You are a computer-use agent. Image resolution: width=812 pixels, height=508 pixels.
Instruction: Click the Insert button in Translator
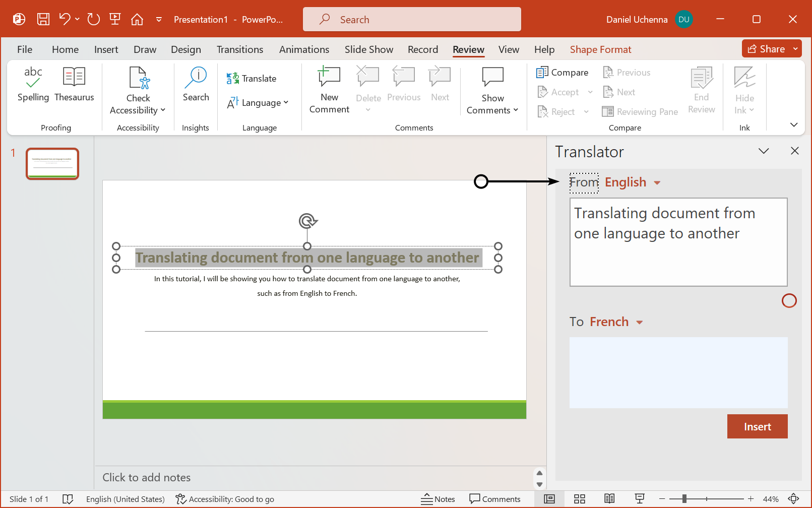[x=757, y=426]
